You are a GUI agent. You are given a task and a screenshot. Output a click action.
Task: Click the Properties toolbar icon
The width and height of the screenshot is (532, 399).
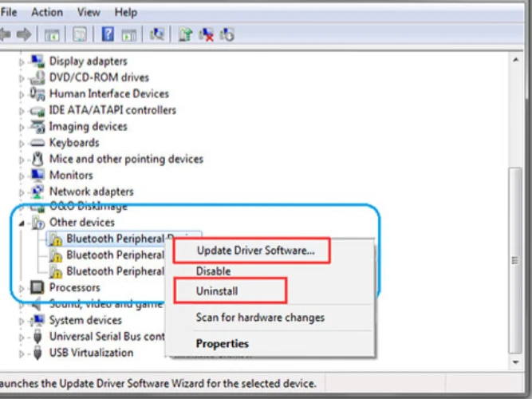click(79, 34)
